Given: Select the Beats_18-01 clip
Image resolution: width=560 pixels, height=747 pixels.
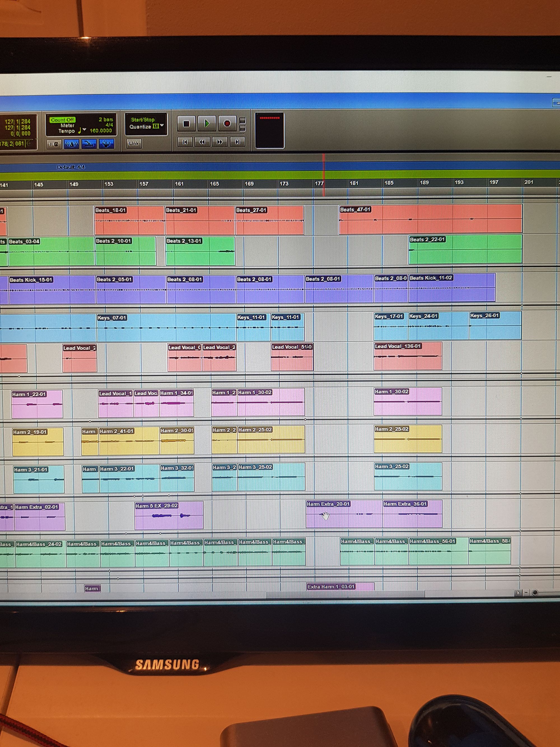Looking at the screenshot, I should pyautogui.click(x=130, y=220).
